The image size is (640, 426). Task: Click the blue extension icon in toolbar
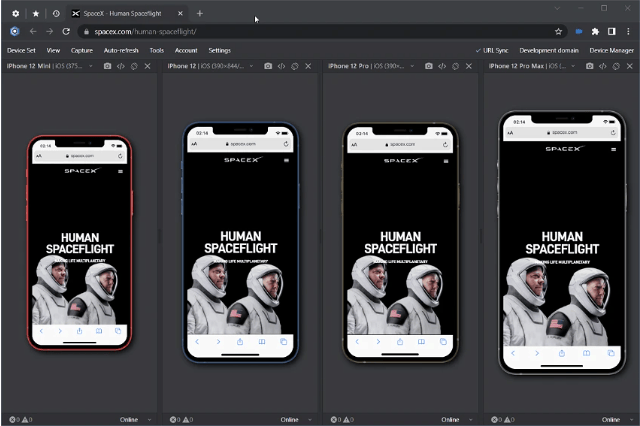tap(579, 31)
